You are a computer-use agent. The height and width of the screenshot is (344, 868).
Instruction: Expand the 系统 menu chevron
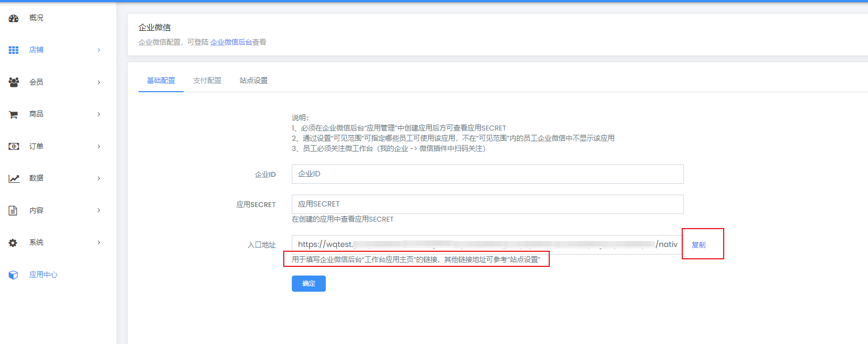coord(99,242)
